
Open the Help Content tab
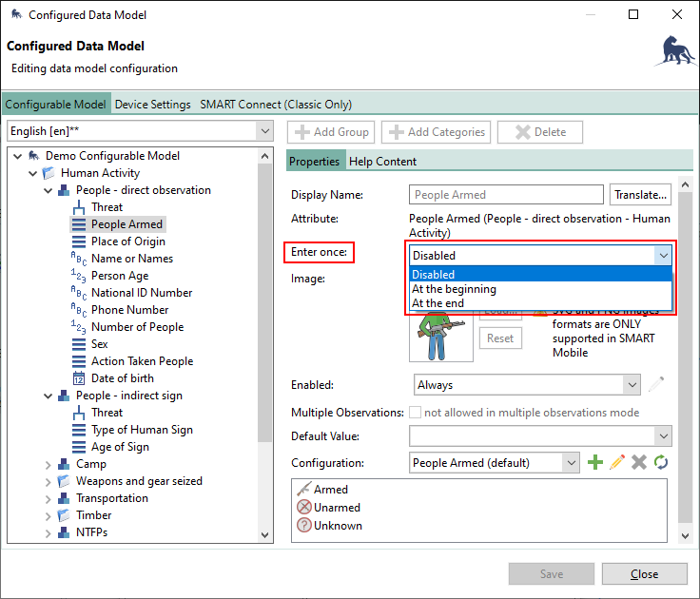[382, 162]
